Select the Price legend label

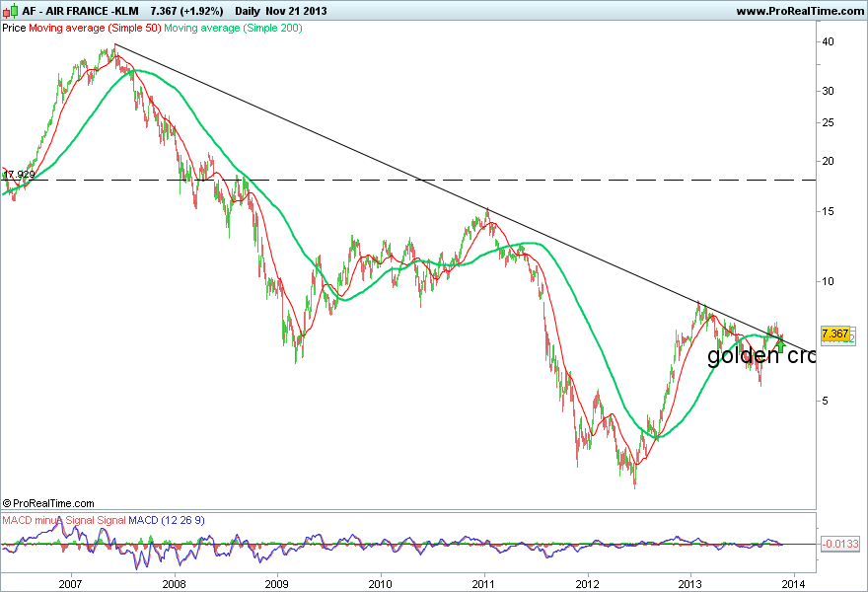click(14, 28)
